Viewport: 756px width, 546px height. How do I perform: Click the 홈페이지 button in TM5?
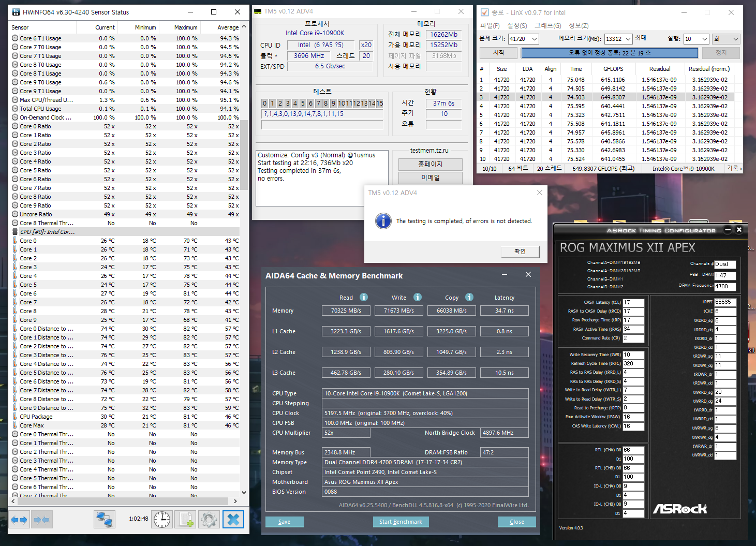coord(431,164)
